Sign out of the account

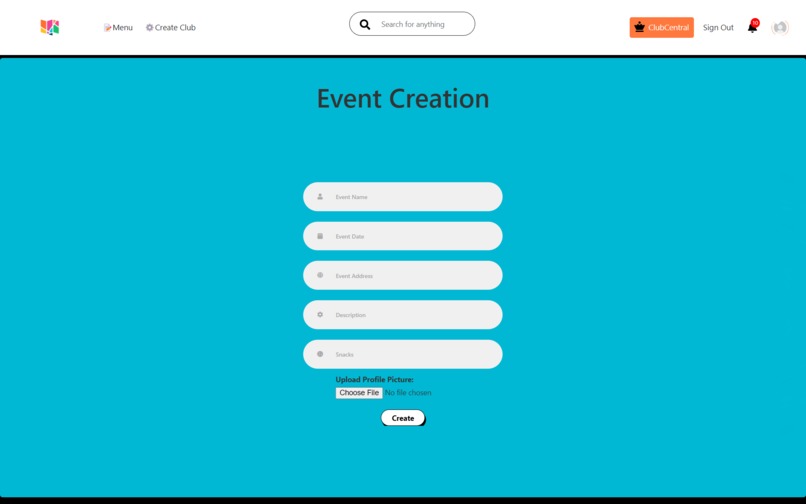click(718, 28)
